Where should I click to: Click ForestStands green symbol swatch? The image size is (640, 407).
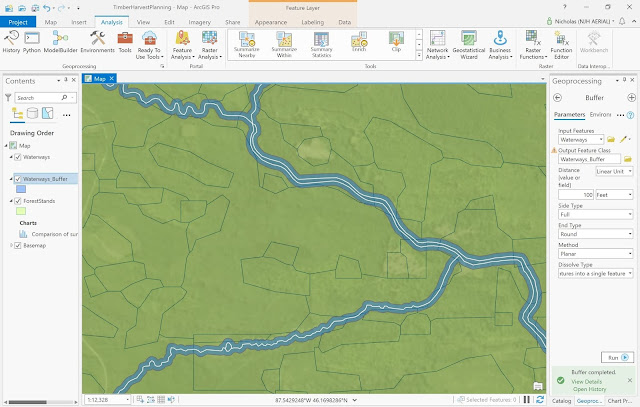tap(21, 211)
